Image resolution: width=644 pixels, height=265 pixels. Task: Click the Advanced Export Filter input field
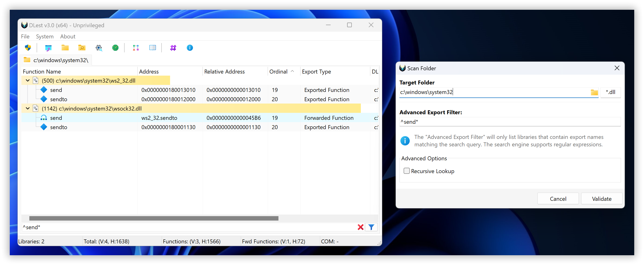510,122
